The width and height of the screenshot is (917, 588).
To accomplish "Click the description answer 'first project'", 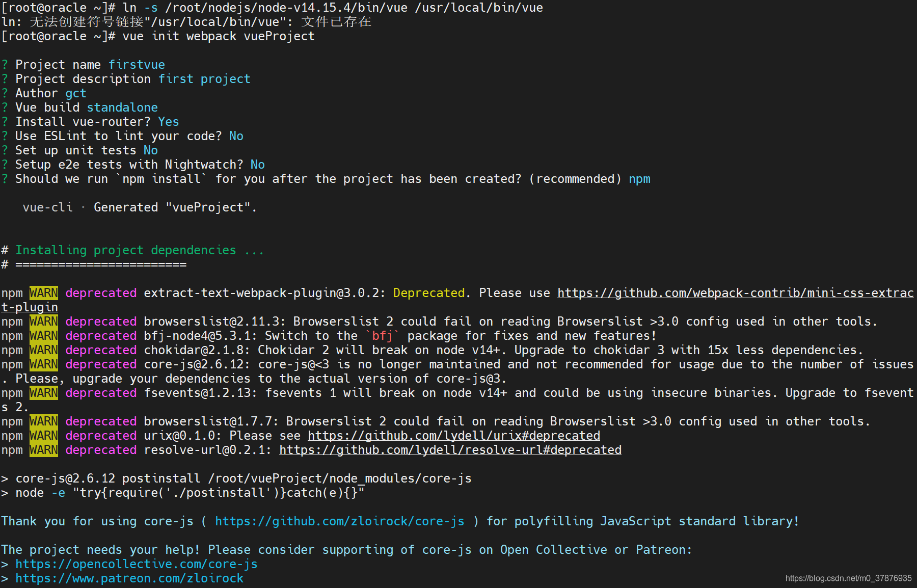I will (x=204, y=79).
